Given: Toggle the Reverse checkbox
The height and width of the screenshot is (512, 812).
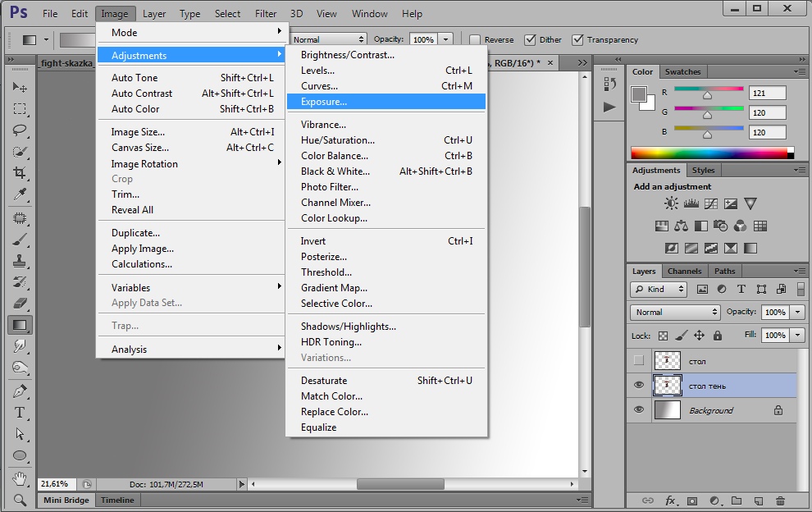Looking at the screenshot, I should coord(474,40).
